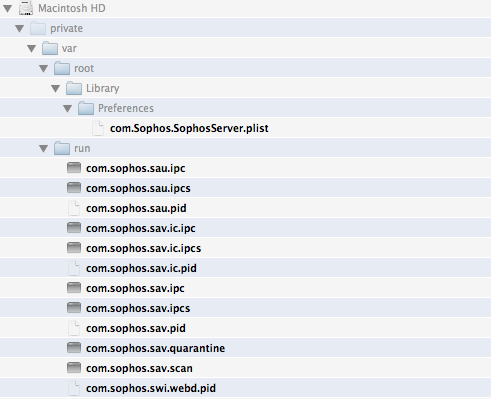This screenshot has width=491, height=399.
Task: Click the com.sophos.sav.ipc socket icon
Action: 74,288
